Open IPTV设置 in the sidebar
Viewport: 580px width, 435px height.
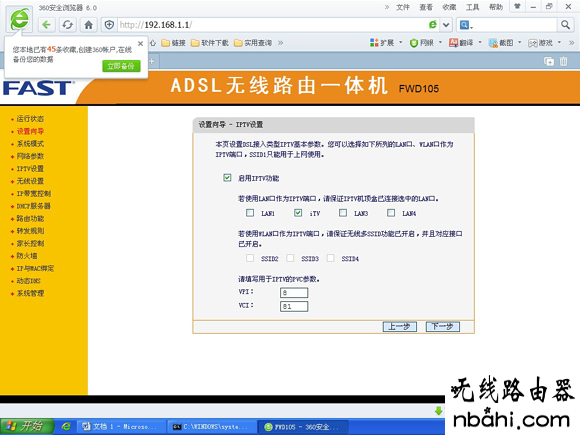coord(30,169)
